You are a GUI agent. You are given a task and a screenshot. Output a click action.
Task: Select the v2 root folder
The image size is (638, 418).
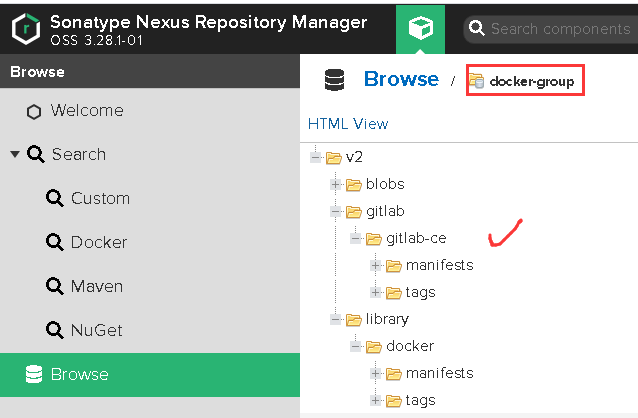(353, 157)
